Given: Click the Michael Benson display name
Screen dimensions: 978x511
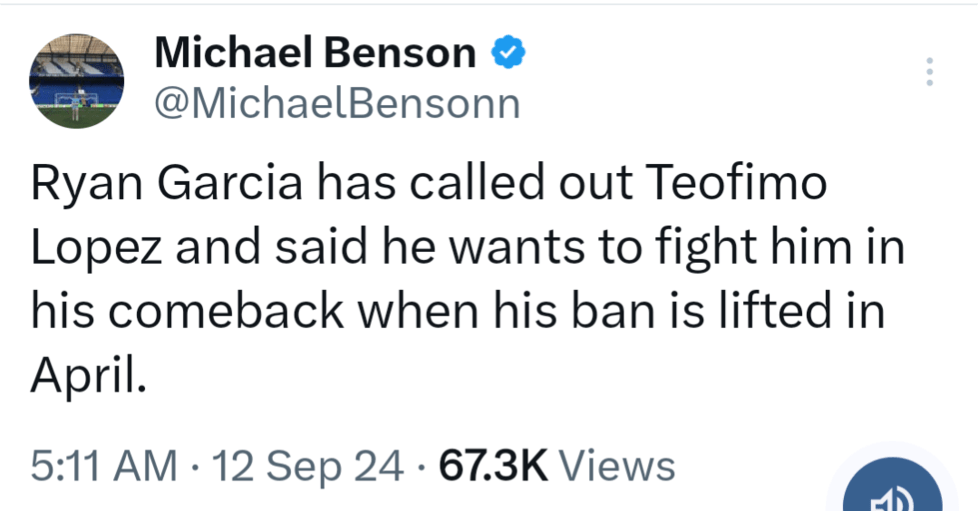Looking at the screenshot, I should (315, 53).
